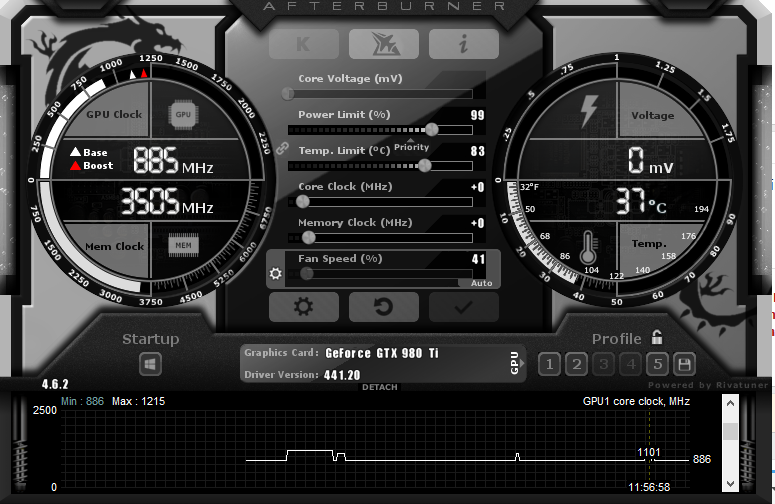Click the GPU chip icon on clock gauge

pos(183,115)
